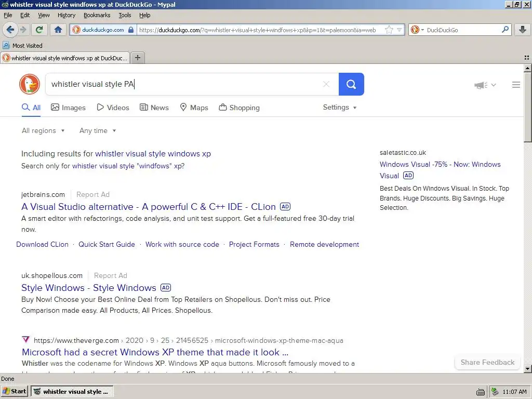The image size is (532, 399).
Task: Open Work with source code sublink
Action: pos(182,244)
